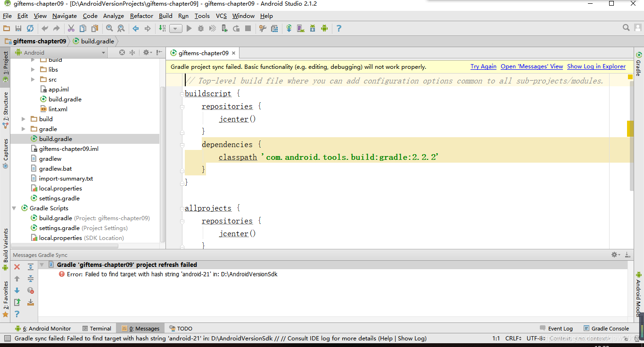Screen dimensions: 644x347
Task: Expand the top-level build folder
Action: point(24,119)
